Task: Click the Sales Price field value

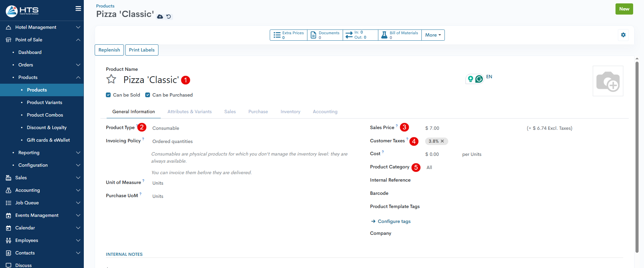Action: 432,128
